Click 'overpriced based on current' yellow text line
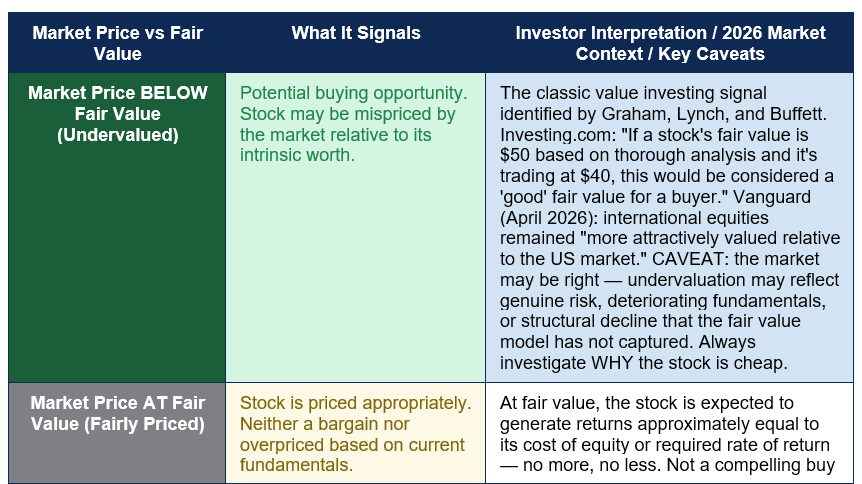Screen dimensions: 862x484 352,445
